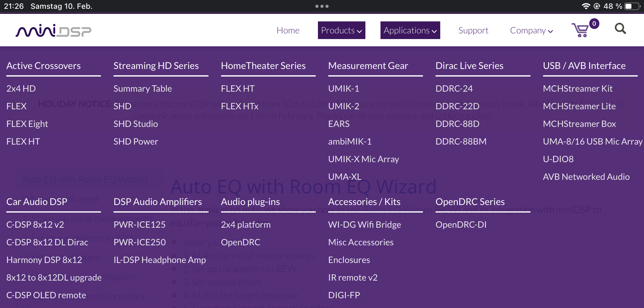Open Measurement Gear category heading
This screenshot has height=308, width=644.
tap(368, 66)
